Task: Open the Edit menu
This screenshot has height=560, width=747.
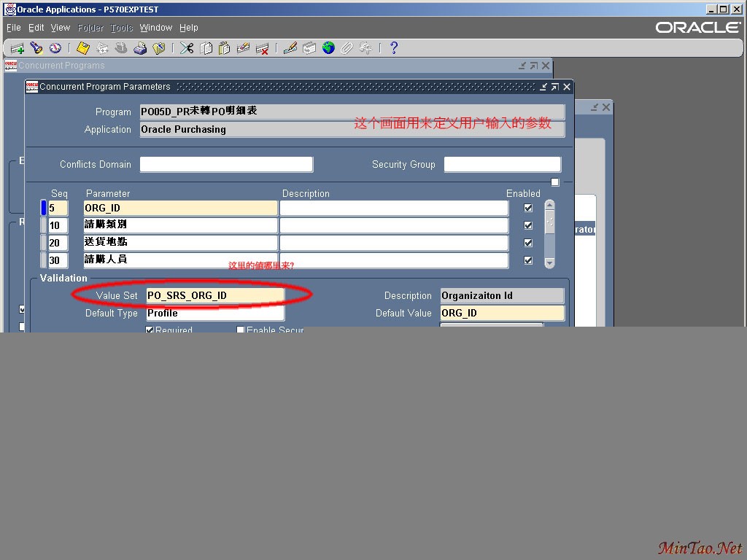Action: tap(36, 28)
